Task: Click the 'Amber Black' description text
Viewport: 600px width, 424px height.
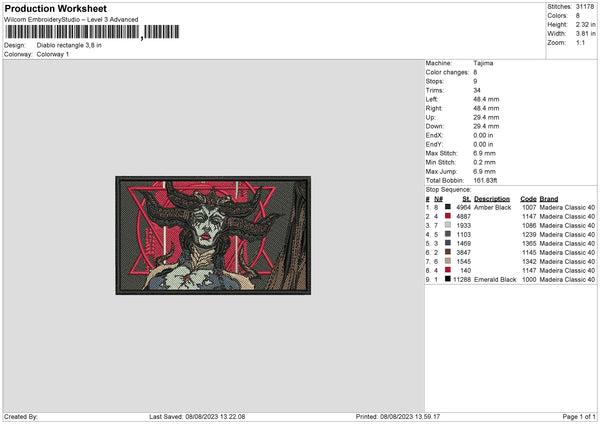Action: click(x=493, y=207)
